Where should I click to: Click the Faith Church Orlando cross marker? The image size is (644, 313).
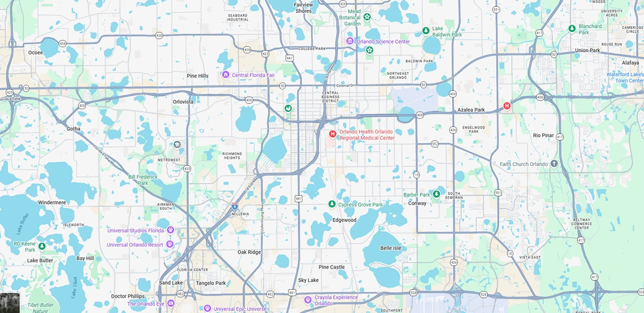(554, 164)
